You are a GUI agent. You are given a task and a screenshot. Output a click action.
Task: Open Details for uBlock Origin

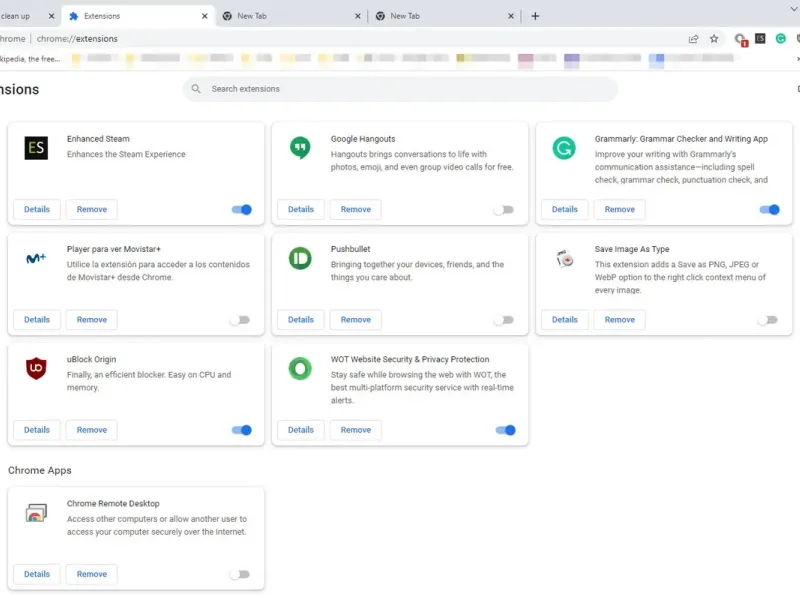[37, 430]
